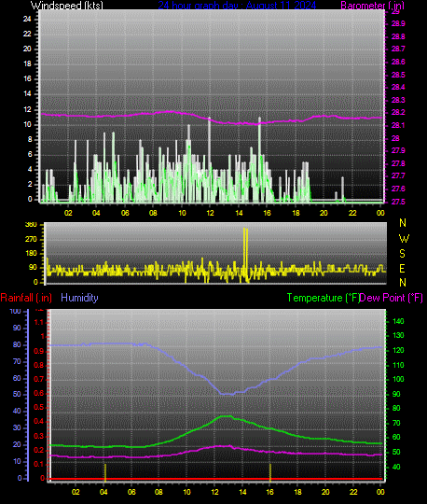Click the windspeed axis value 24
427x504 pixels.
[27, 19]
